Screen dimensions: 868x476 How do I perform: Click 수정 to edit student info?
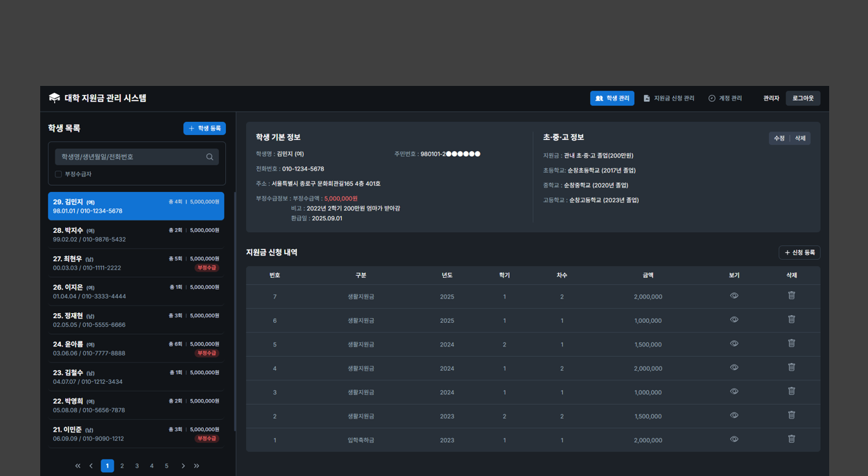point(779,139)
